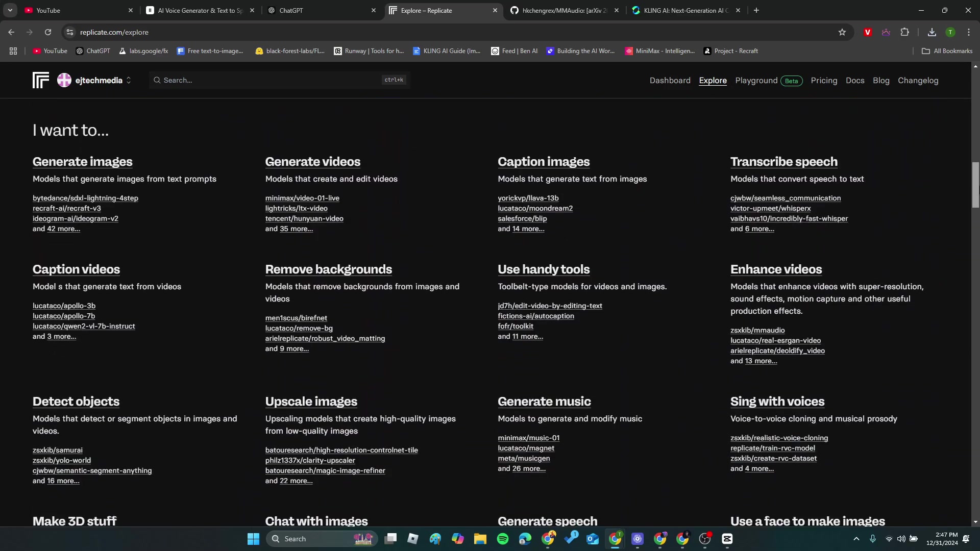Screen dimensions: 980x551
Task: Open Copilot from the taskbar
Action: point(458,539)
